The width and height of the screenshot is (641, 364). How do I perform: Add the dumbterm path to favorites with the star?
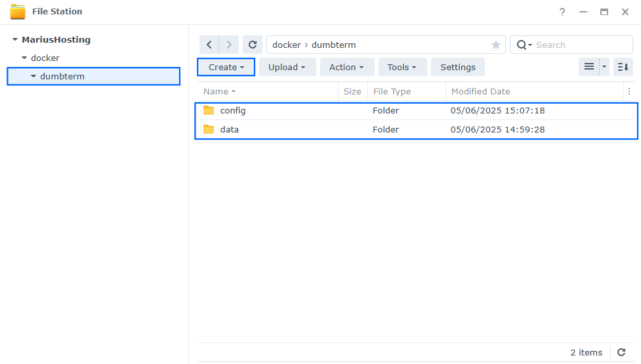coord(496,45)
